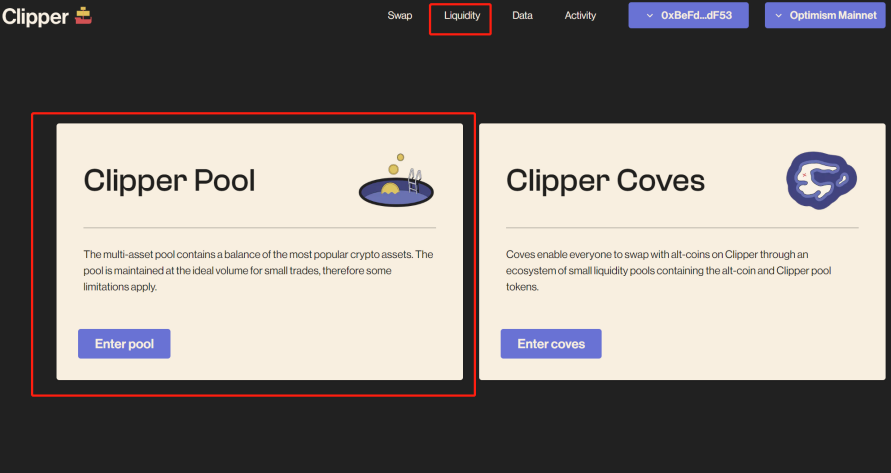The image size is (891, 473).
Task: Click the Clipper ship logo icon
Action: coord(83,15)
